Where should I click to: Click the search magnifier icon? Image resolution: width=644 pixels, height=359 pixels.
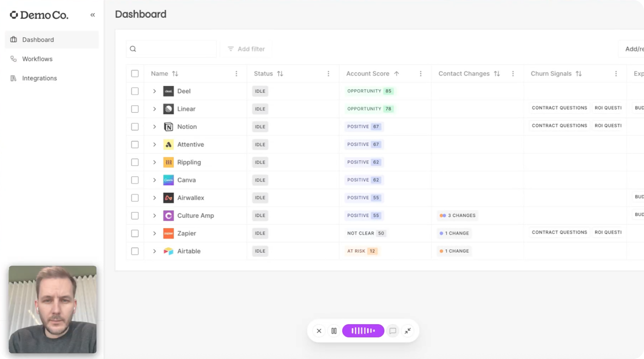tap(133, 49)
